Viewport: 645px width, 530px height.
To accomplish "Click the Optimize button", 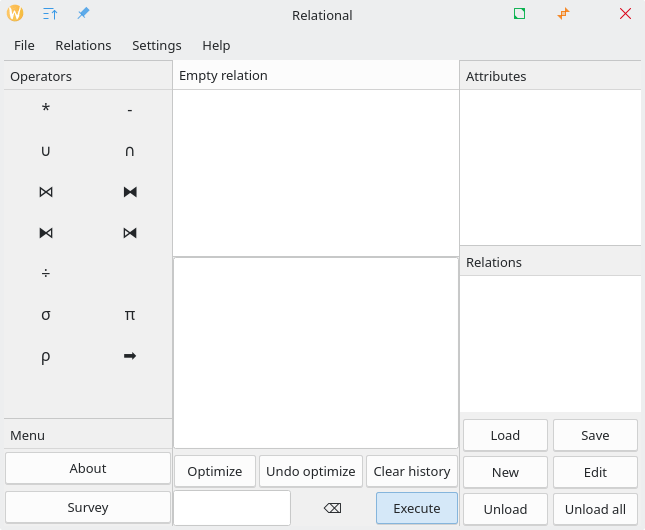I will coord(215,471).
